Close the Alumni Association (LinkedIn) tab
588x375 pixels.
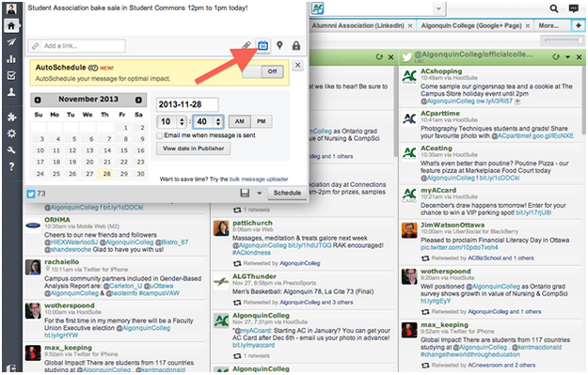pos(410,26)
